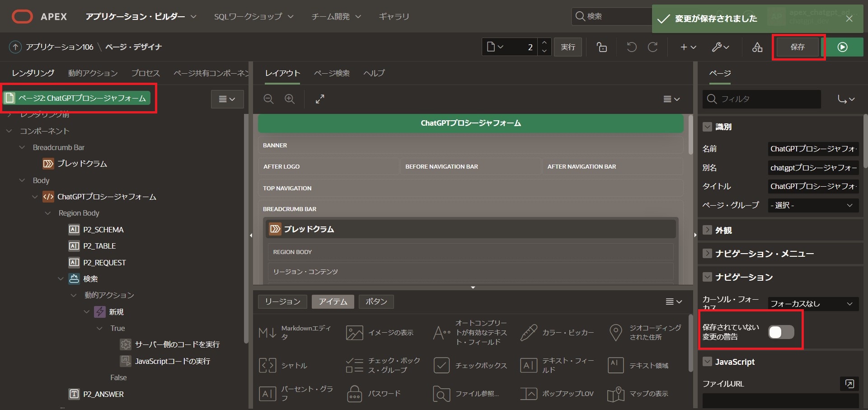
Task: Open the カーソル・フォーカス dropdown
Action: coord(813,304)
